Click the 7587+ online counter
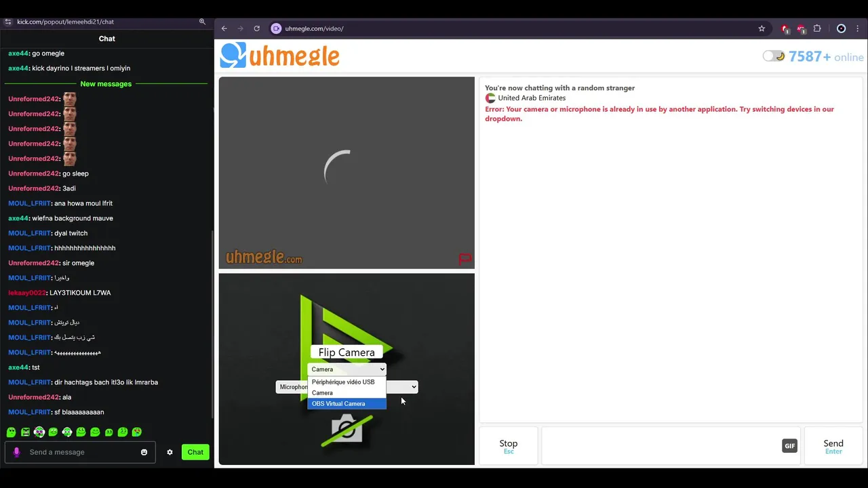868x488 pixels. point(826,57)
